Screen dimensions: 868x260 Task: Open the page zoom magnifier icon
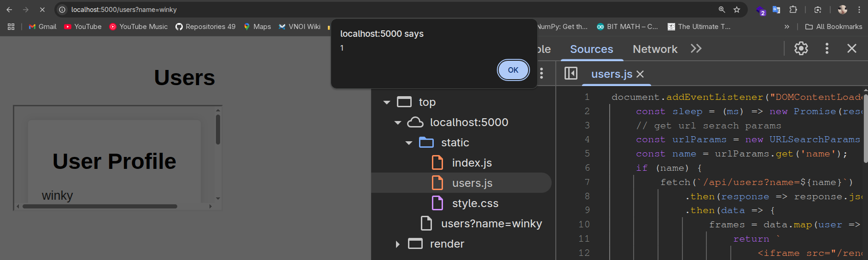point(722,10)
